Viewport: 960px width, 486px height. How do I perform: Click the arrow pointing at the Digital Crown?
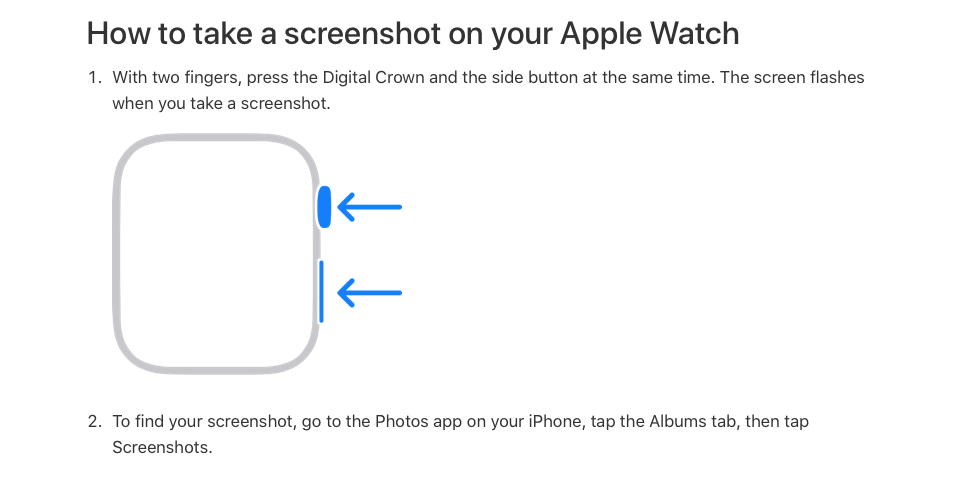pos(370,207)
